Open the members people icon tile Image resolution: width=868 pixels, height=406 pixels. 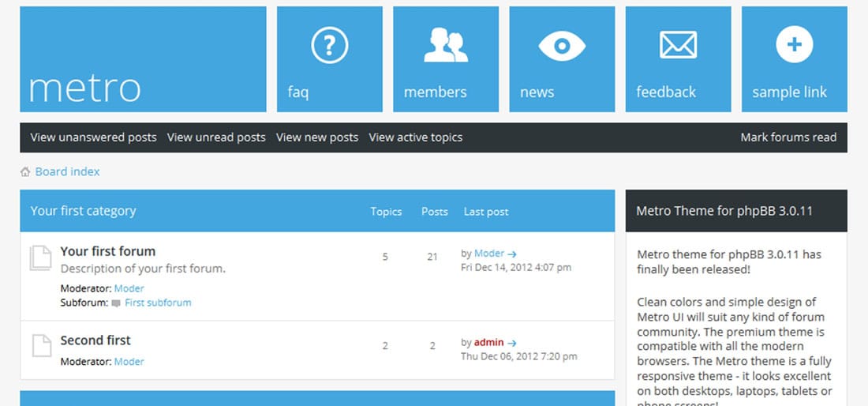click(445, 46)
